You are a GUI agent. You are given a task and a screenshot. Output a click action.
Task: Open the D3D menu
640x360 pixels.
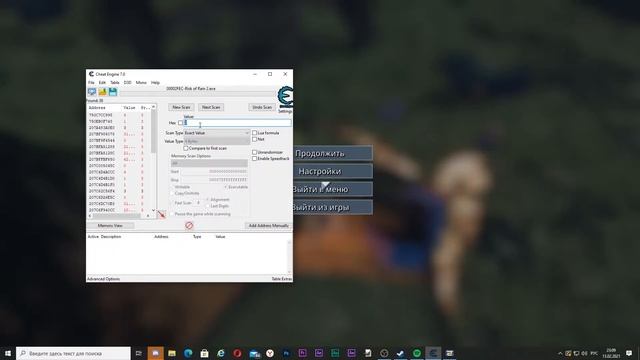(127, 82)
